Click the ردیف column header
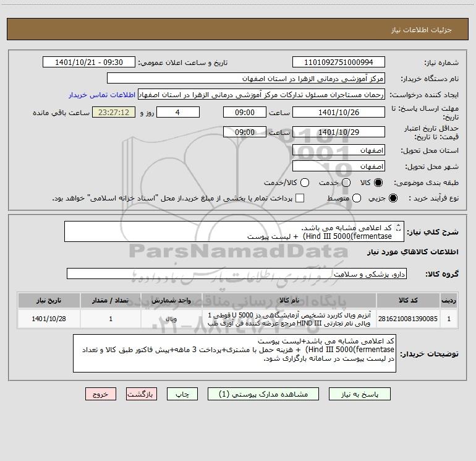This screenshot has height=461, width=476. tap(449, 300)
